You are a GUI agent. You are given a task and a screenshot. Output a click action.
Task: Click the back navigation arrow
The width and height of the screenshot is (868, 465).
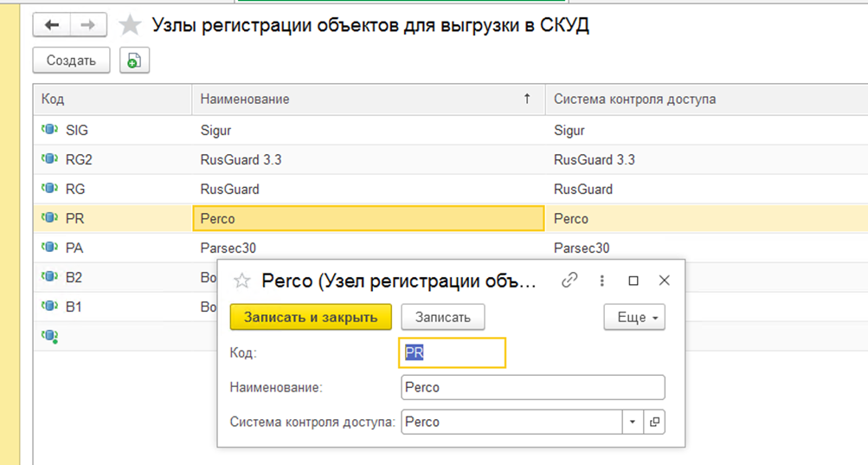[x=51, y=25]
